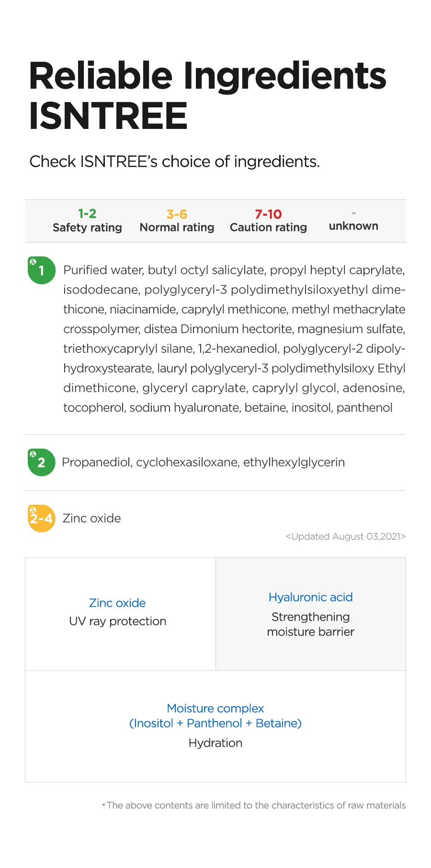Click Zinc oxide beside the 2-4 badge
Image resolution: width=431 pixels, height=868 pixels.
92,518
